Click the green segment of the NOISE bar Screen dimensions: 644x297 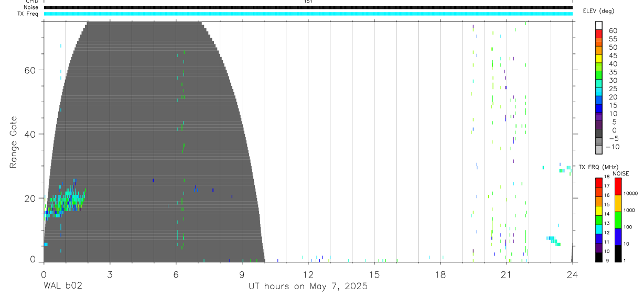click(618, 220)
